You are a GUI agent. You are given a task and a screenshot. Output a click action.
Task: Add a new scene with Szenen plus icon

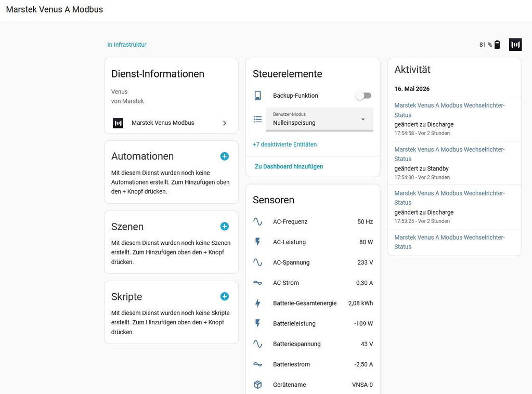pos(224,226)
